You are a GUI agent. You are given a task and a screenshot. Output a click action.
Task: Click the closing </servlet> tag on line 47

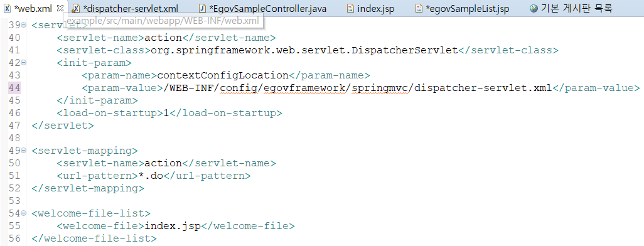[62, 126]
